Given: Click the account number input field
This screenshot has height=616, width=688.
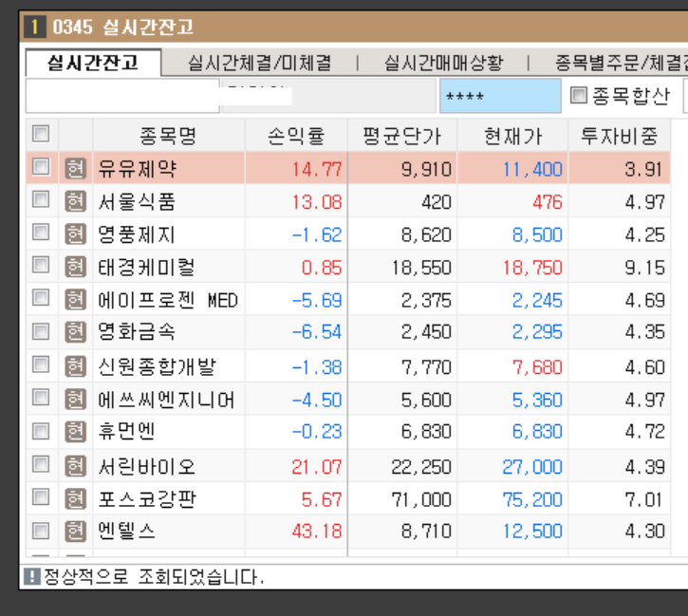Looking at the screenshot, I should point(122,96).
